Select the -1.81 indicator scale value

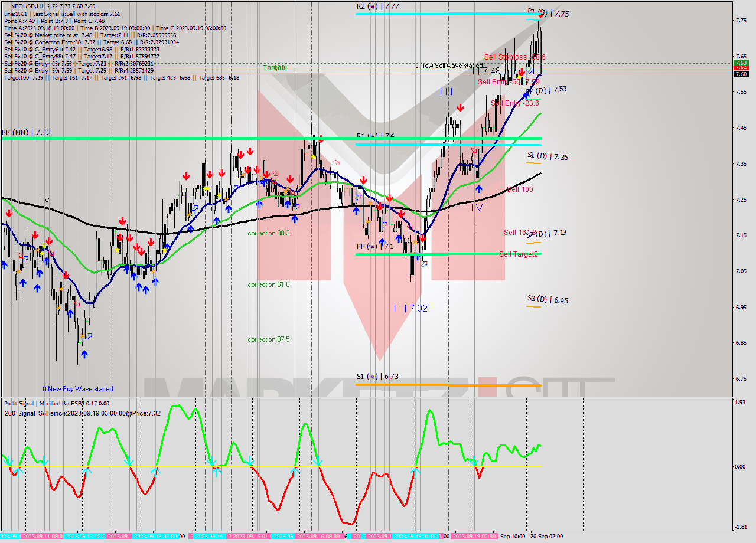(x=741, y=527)
